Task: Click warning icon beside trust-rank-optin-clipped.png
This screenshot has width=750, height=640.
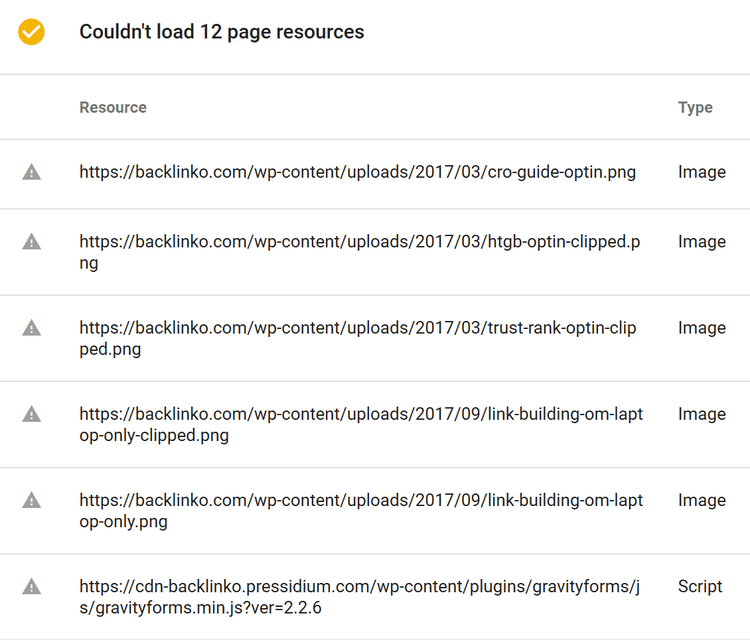Action: 32,328
